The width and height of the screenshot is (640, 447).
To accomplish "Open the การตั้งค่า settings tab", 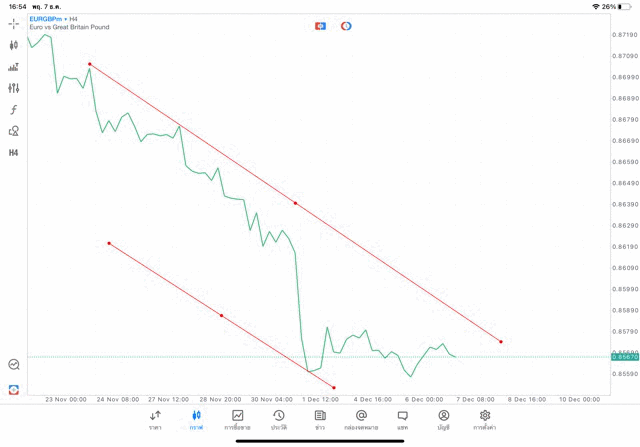I will point(485,419).
